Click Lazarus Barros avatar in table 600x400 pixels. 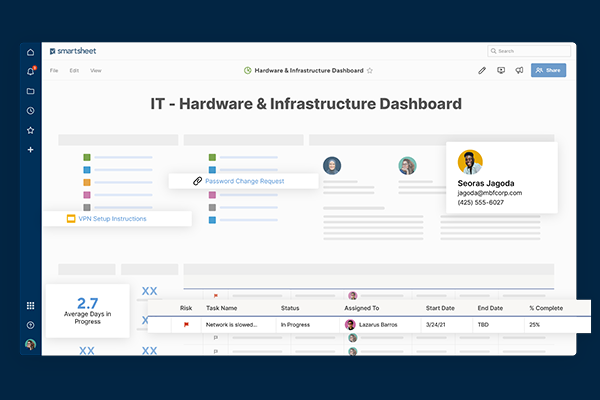[x=350, y=325]
